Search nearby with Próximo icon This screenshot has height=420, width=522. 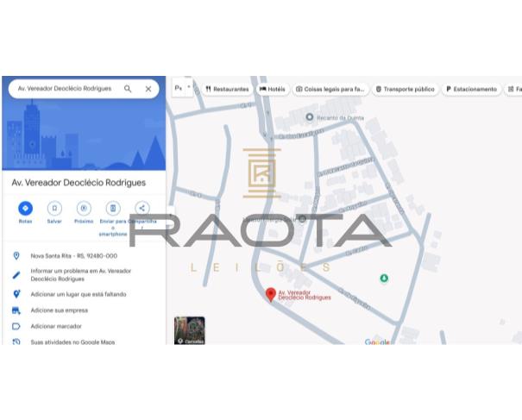click(84, 209)
